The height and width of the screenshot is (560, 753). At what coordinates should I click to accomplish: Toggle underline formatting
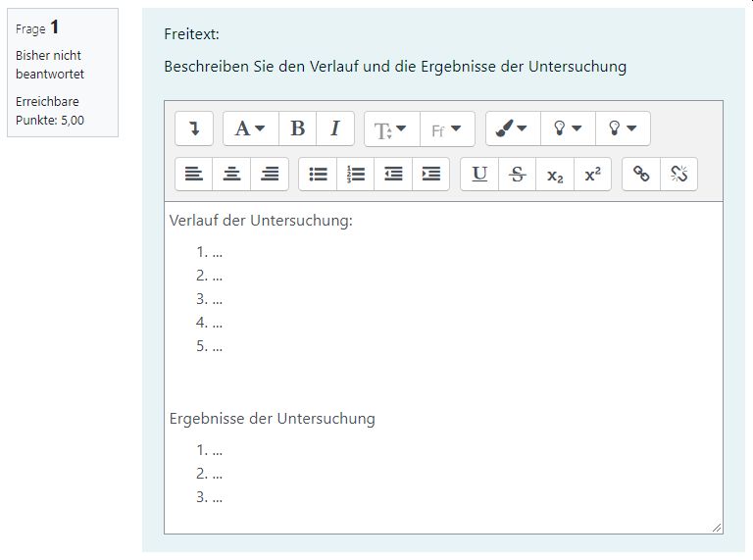(479, 174)
